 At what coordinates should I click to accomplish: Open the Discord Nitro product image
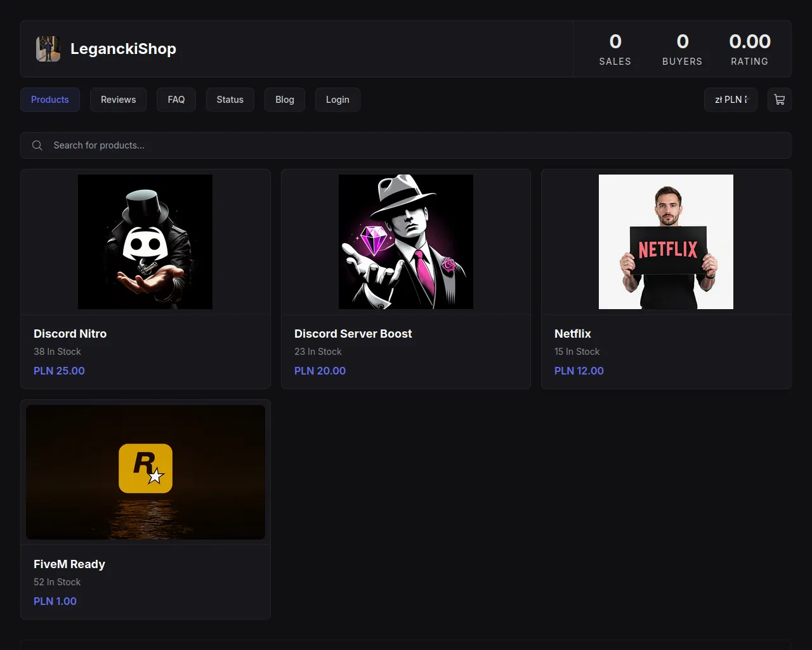145,242
